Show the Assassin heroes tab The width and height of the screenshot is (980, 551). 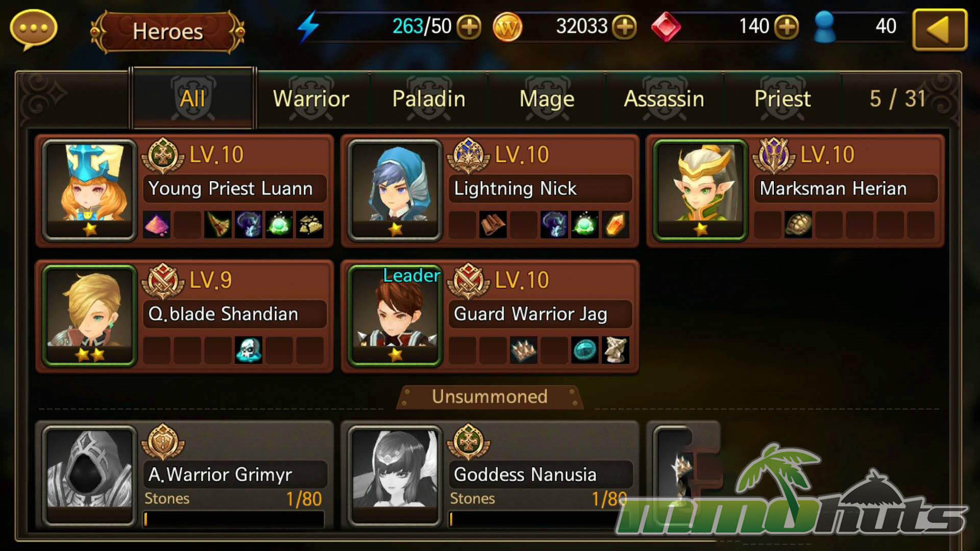point(664,98)
